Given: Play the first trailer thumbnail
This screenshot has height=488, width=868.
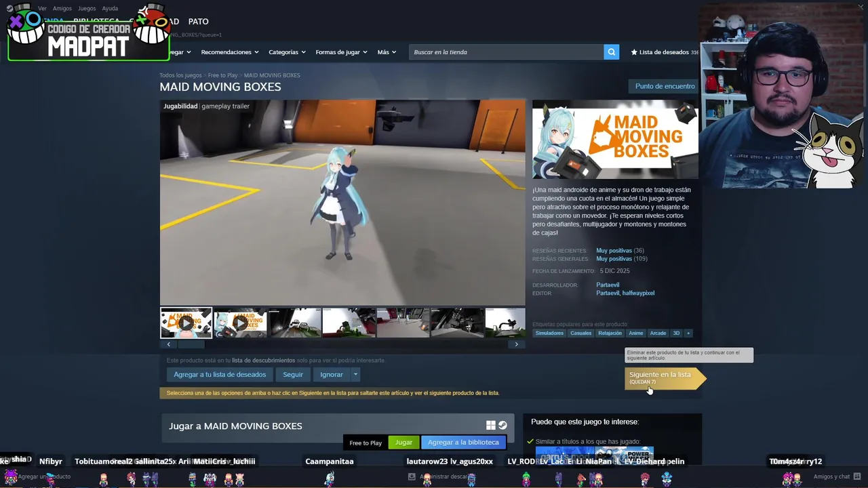Looking at the screenshot, I should (x=186, y=323).
